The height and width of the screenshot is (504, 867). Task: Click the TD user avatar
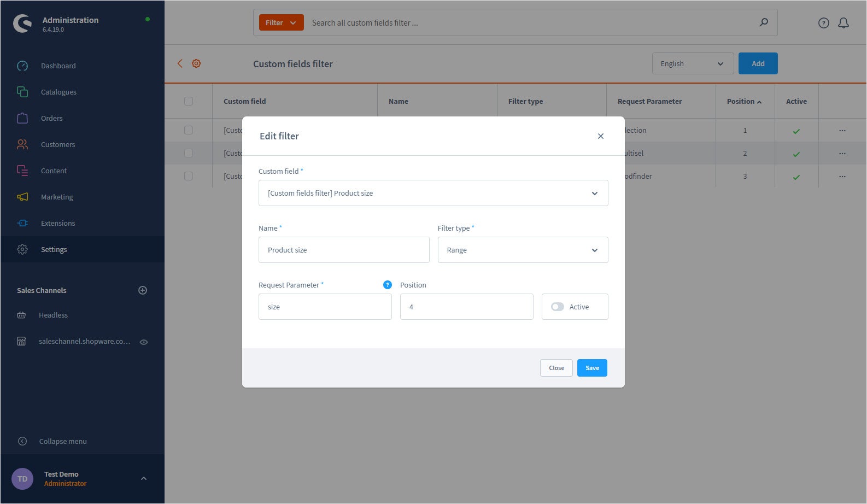pyautogui.click(x=22, y=479)
